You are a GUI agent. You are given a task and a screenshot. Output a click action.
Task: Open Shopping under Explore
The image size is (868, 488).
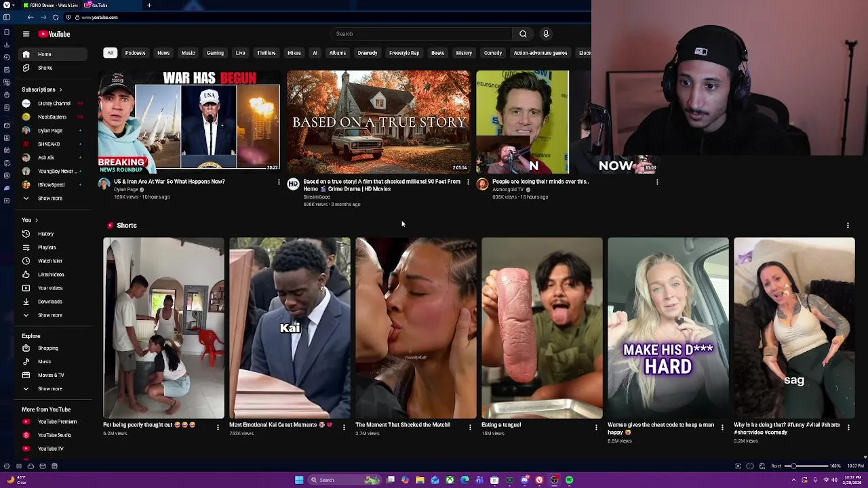click(54, 348)
